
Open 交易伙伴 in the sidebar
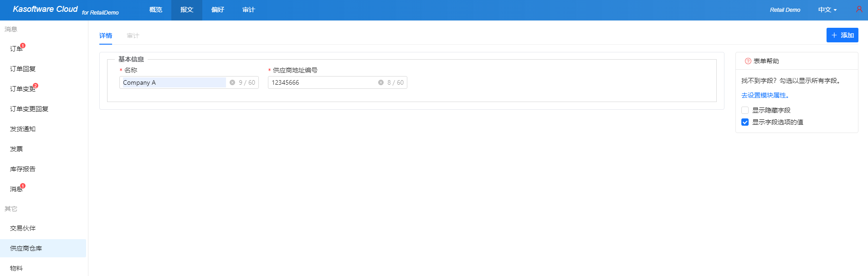23,228
